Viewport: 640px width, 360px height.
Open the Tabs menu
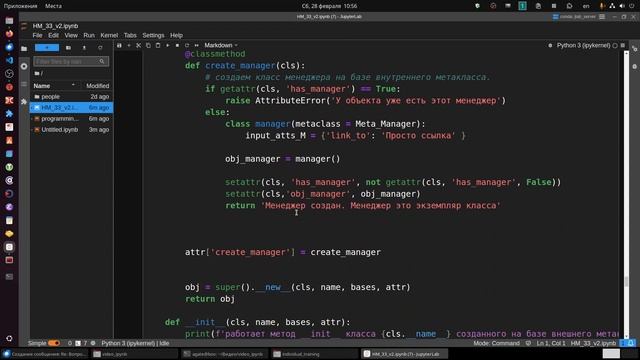click(x=130, y=36)
